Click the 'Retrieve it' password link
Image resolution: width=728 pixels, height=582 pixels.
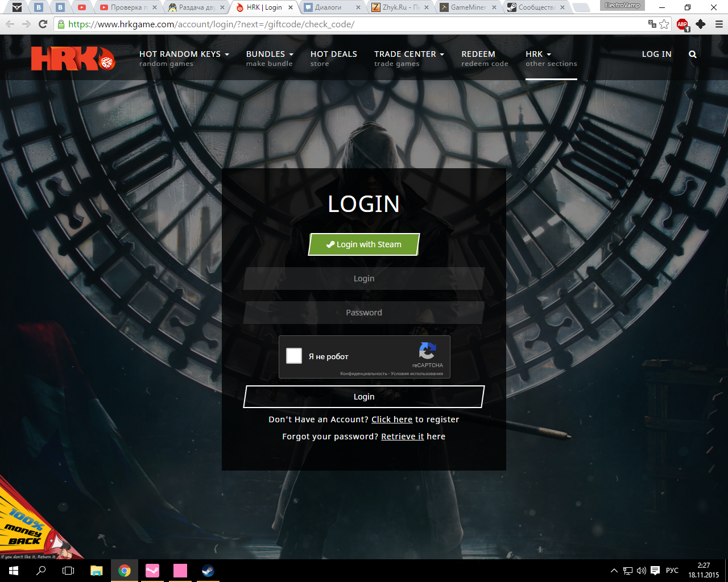click(403, 436)
